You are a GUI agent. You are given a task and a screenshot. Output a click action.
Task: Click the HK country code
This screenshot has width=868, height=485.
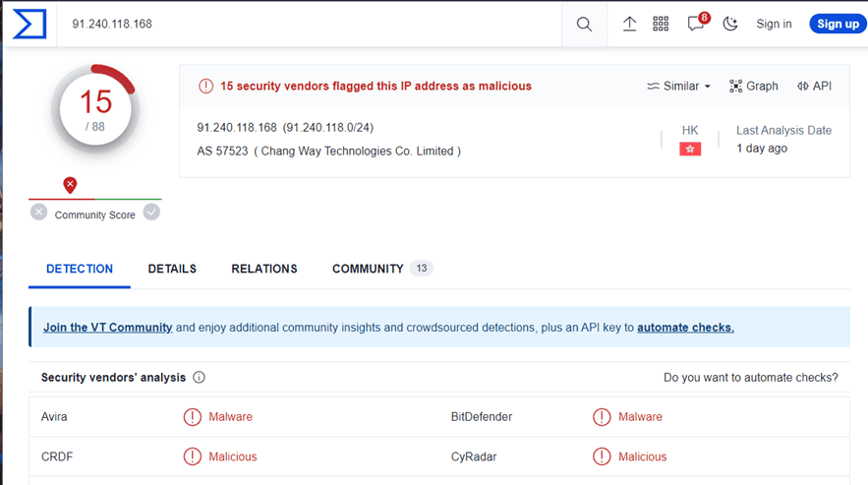point(690,130)
